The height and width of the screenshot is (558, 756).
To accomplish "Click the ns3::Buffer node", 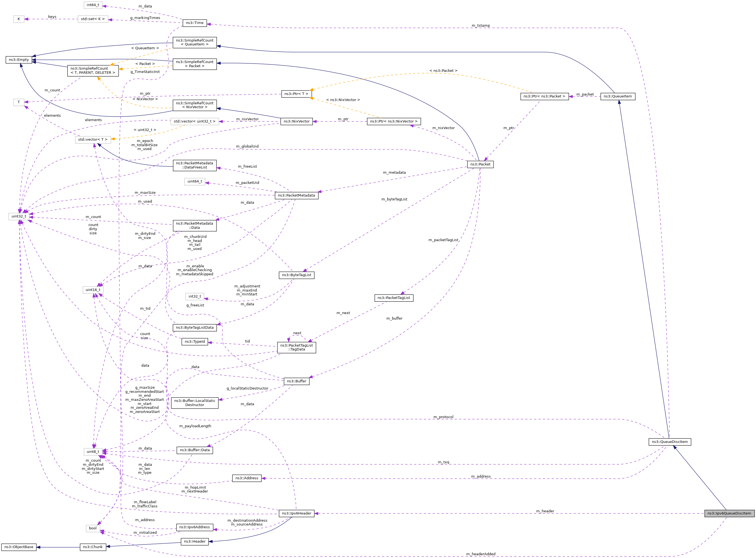I will click(x=296, y=381).
